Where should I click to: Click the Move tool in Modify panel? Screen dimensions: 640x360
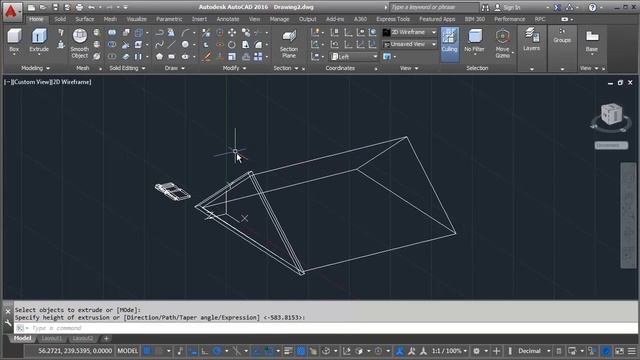click(x=232, y=32)
